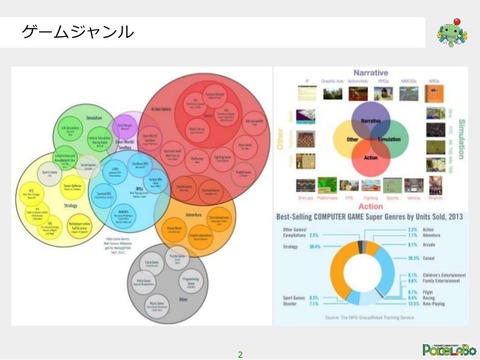Click the Strategy label in yellow bubble
480x360 pixels.
tap(70, 206)
